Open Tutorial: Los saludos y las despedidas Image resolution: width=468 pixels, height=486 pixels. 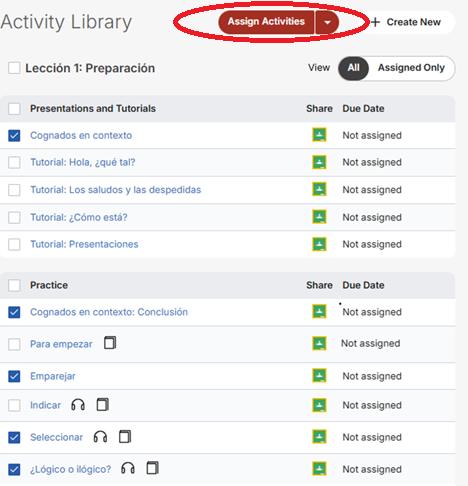click(x=116, y=190)
